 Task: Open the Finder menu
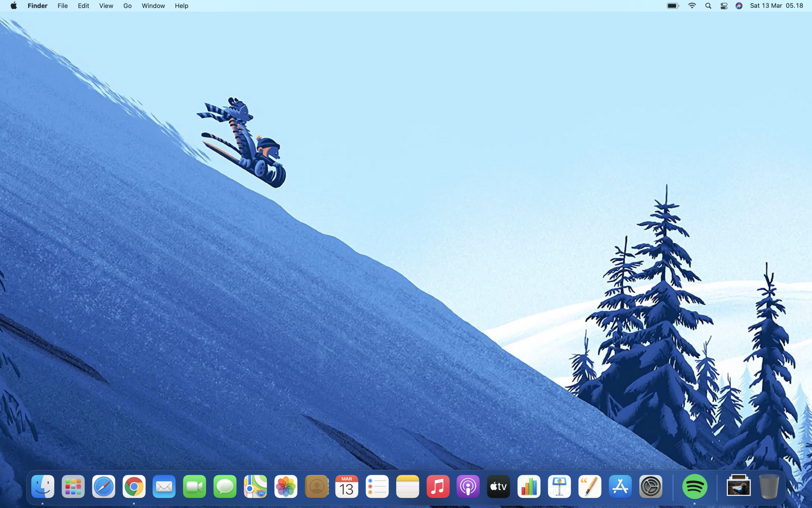pos(38,6)
